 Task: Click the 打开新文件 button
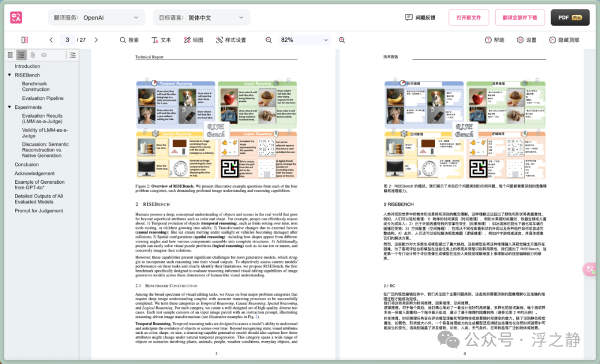tap(469, 18)
